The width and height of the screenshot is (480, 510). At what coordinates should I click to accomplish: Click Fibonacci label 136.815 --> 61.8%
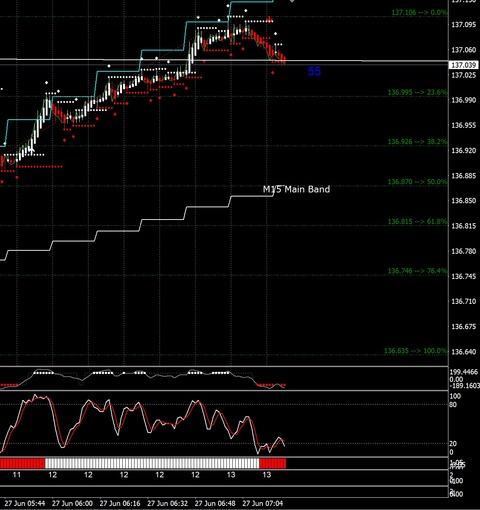tap(417, 221)
